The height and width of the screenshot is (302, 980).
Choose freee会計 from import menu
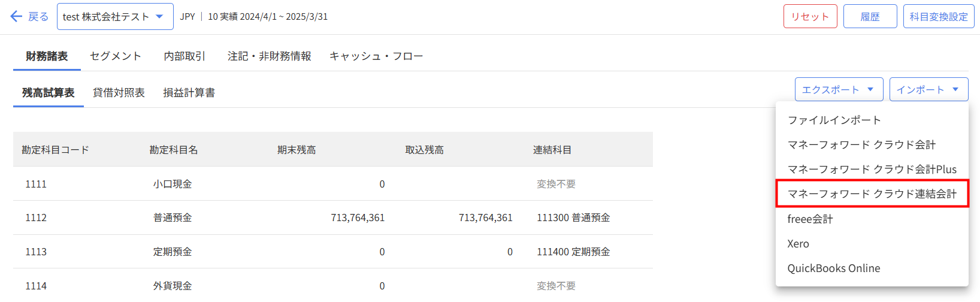(x=810, y=219)
